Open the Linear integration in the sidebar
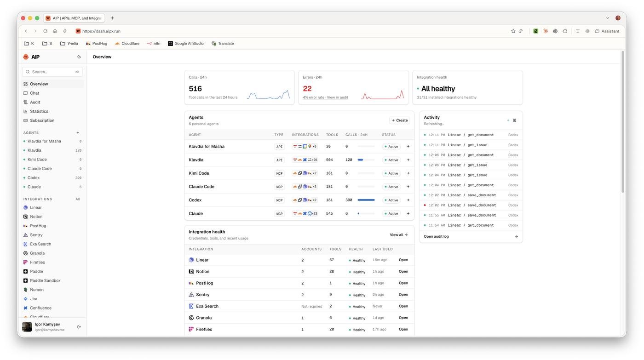The image size is (644, 360). click(x=52, y=208)
